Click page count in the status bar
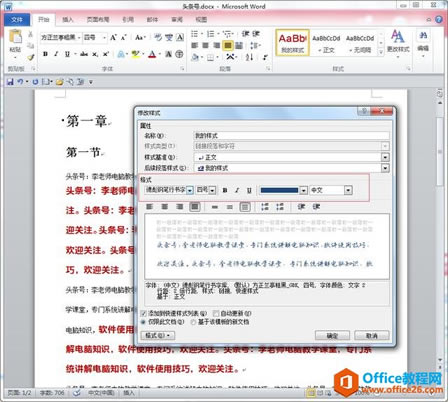The image size is (448, 402). tap(19, 393)
